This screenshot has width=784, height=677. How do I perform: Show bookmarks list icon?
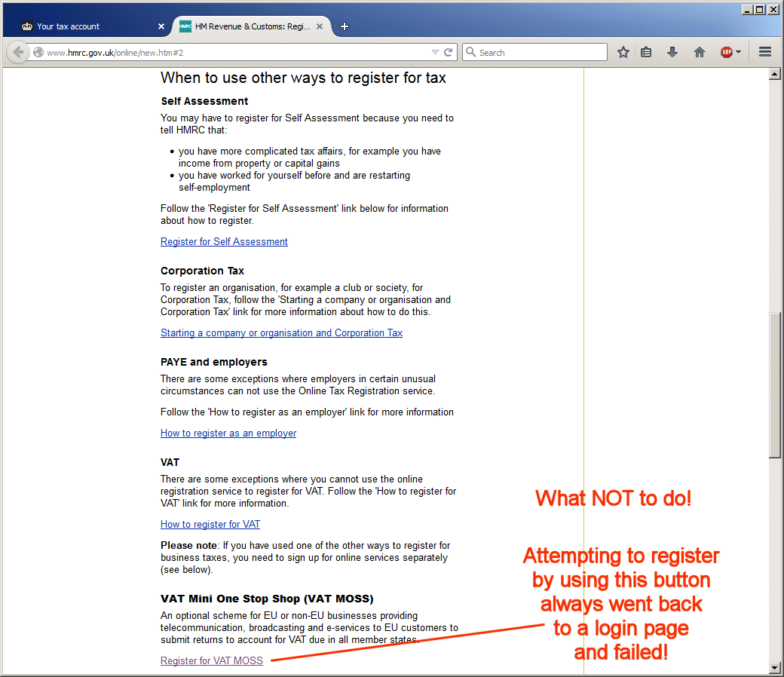[646, 52]
